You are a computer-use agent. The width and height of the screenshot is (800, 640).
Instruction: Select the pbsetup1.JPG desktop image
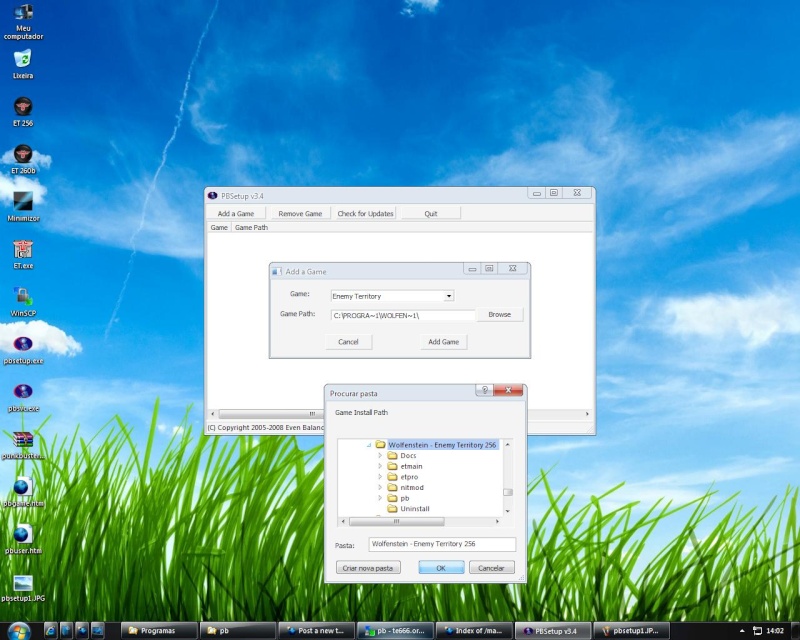23,587
